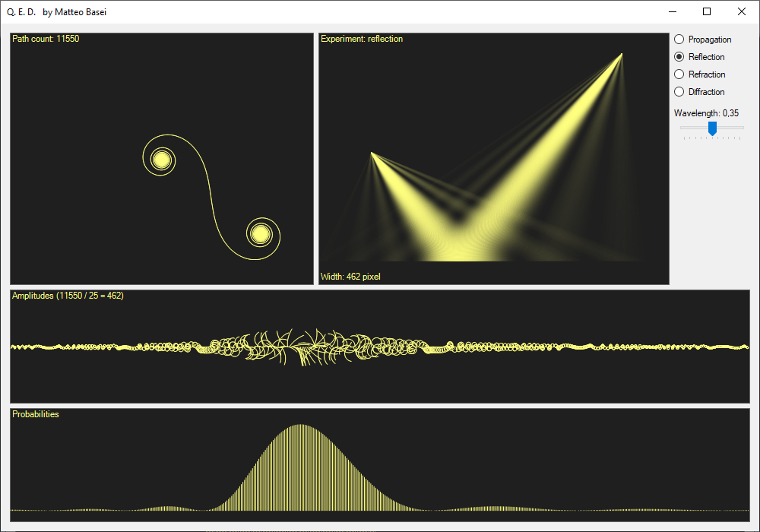Viewport: 760px width, 532px height.
Task: Click the 'Wavelength: 0,35' label
Action: (x=706, y=113)
